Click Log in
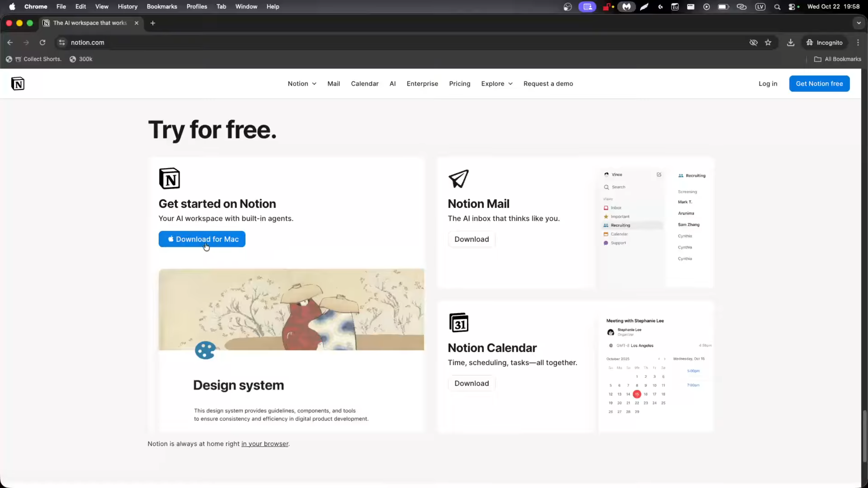The width and height of the screenshot is (868, 488). coord(768,84)
